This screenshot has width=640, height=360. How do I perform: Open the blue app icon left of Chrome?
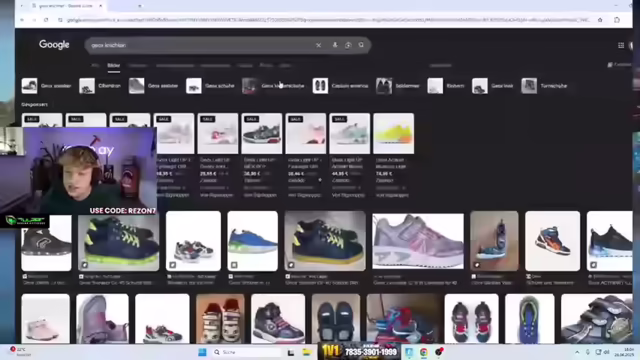[x=409, y=352]
